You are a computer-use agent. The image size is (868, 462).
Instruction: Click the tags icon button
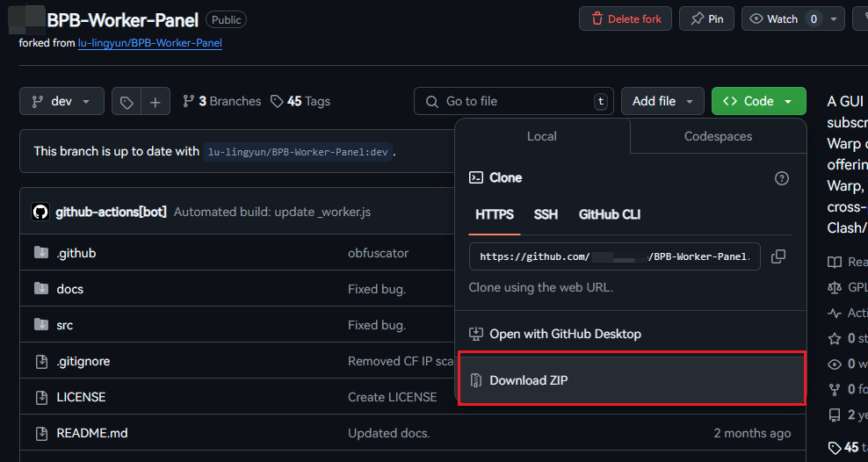click(127, 102)
